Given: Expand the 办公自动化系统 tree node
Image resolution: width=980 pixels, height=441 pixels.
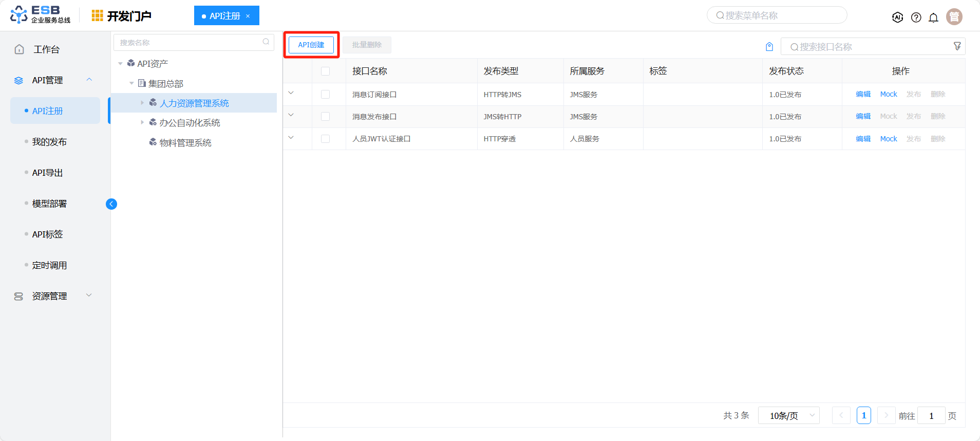Looking at the screenshot, I should (142, 122).
